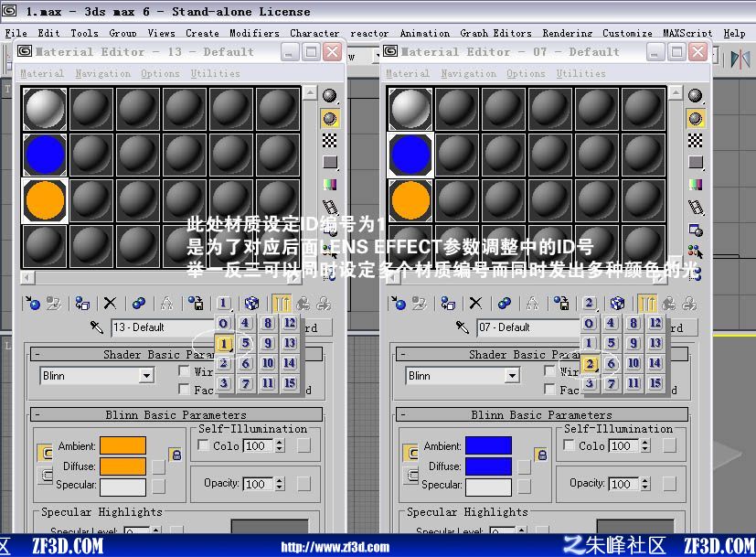The width and height of the screenshot is (756, 557).
Task: Pick material eyedropper in right editor
Action: coord(463,327)
